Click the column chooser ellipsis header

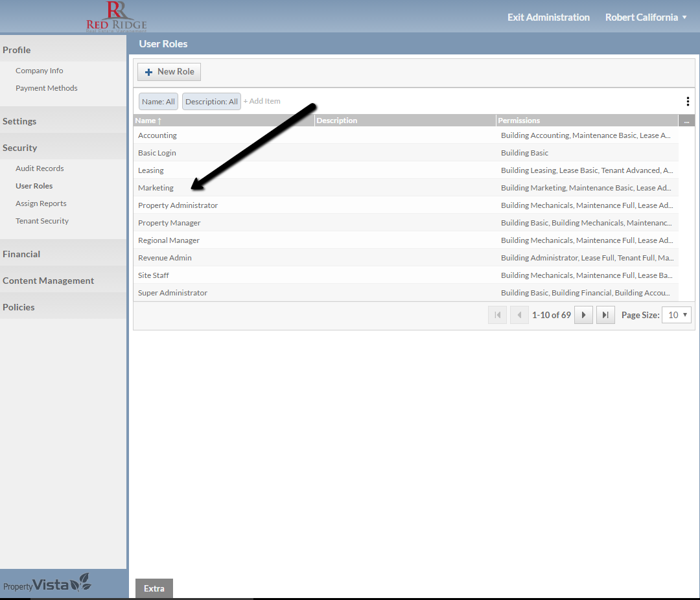(686, 121)
